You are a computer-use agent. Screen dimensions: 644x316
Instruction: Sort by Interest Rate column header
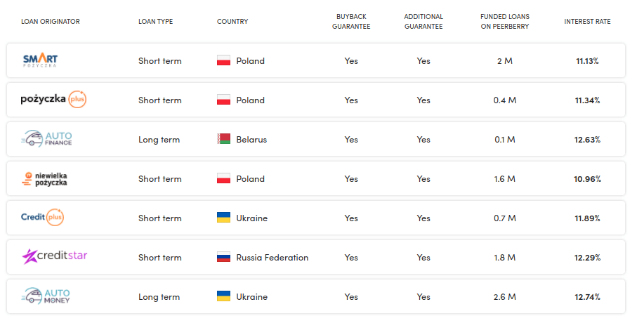click(x=587, y=21)
